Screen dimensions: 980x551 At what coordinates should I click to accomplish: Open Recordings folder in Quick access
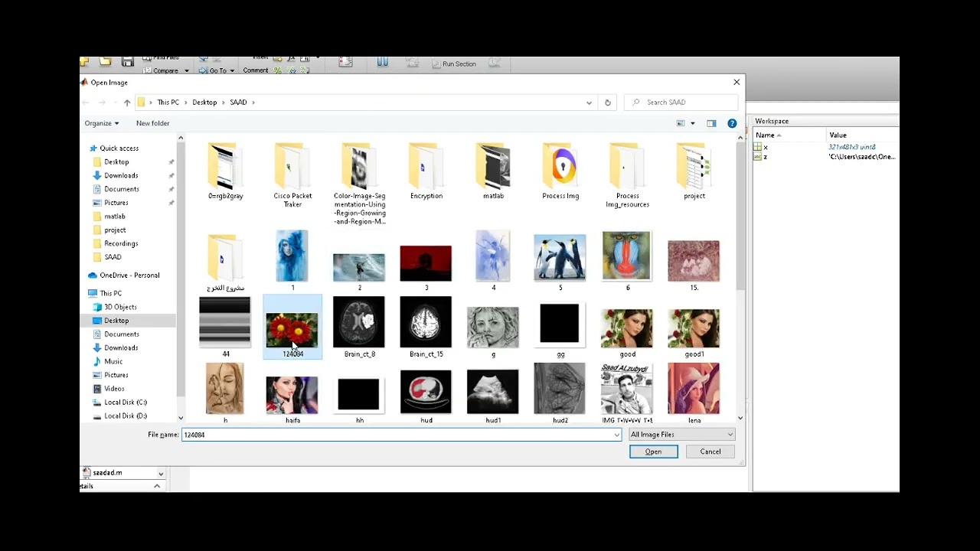pos(121,243)
